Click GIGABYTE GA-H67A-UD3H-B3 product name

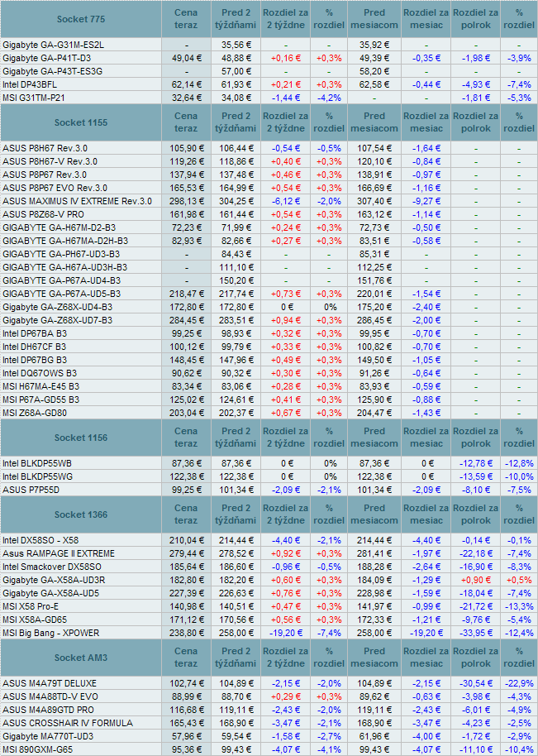65,268
